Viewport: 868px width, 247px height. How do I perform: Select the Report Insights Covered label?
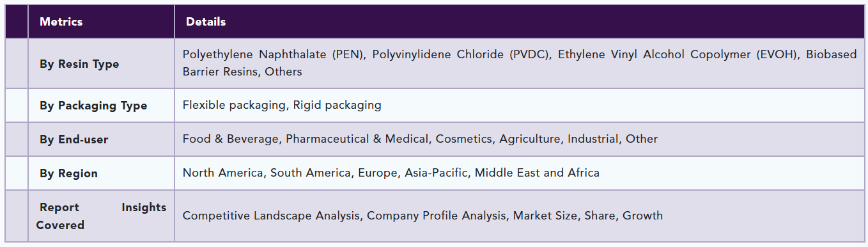click(101, 216)
